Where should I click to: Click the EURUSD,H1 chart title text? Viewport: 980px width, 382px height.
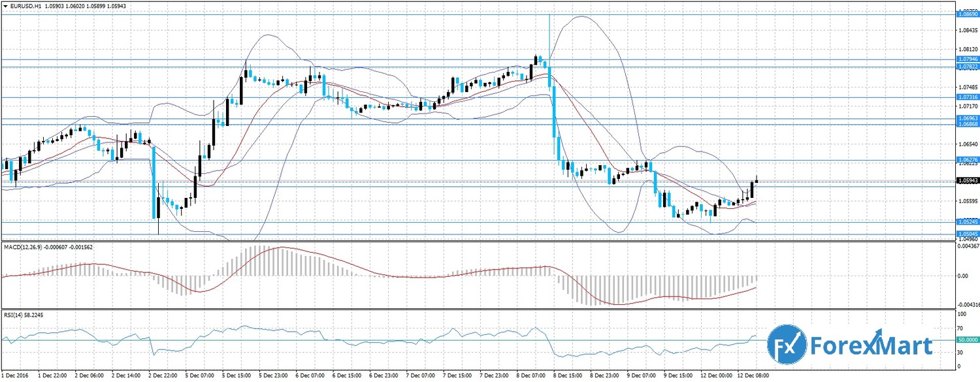(25, 6)
